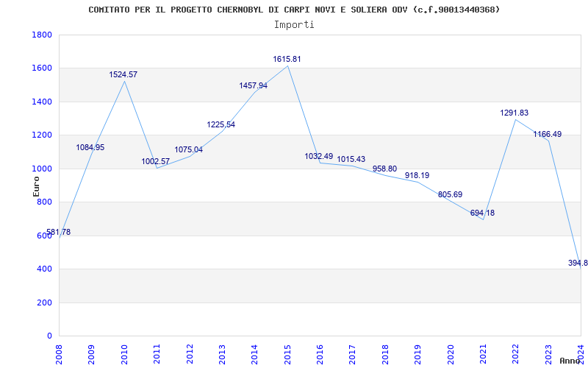Image resolution: width=588 pixels, height=368 pixels.
Task: Select the 400 y-axis tick label
Action: pyautogui.click(x=44, y=269)
